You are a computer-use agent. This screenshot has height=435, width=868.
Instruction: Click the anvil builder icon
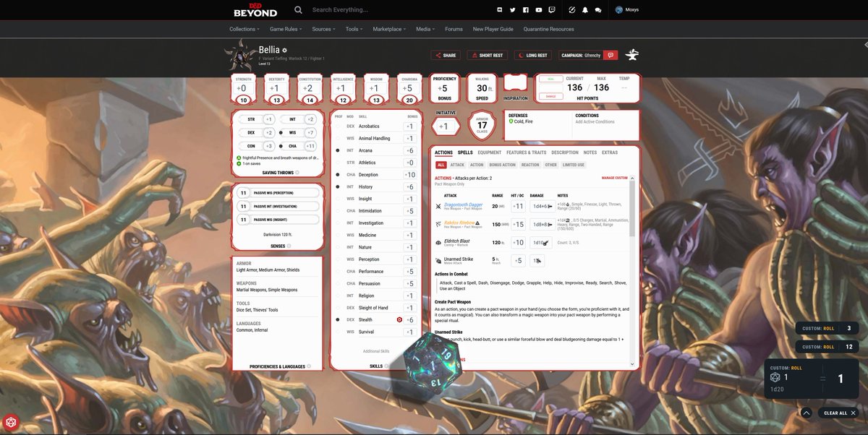point(631,55)
